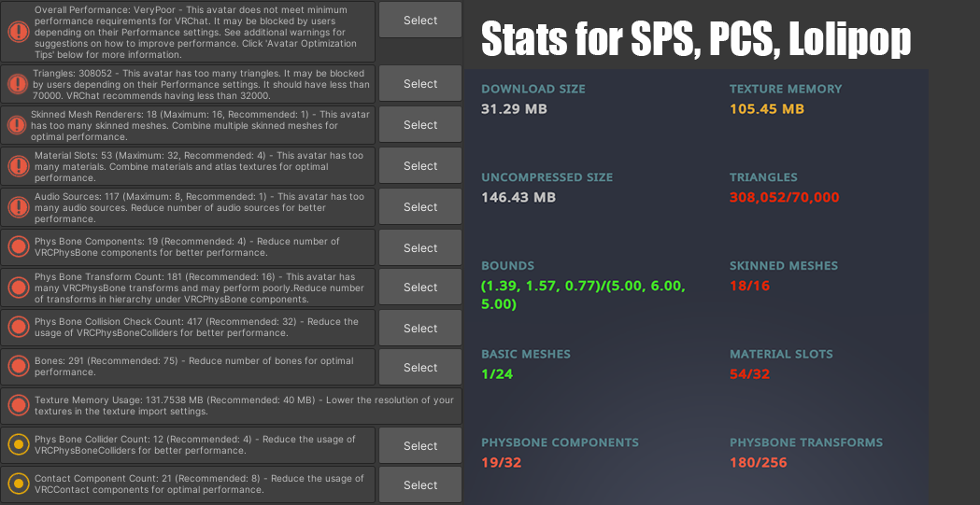
Task: Click the error icon beside Material Slots: 53
Action: 19,166
